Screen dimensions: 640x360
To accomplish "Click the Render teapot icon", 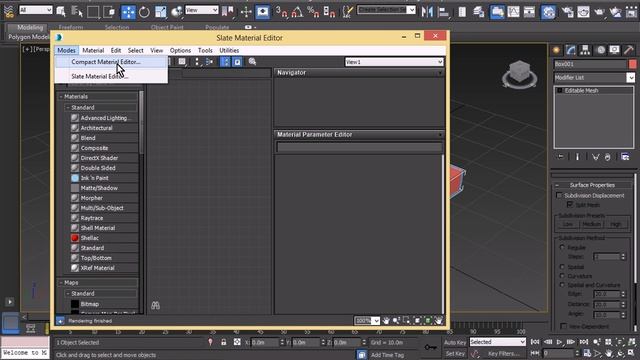I will click(599, 12).
